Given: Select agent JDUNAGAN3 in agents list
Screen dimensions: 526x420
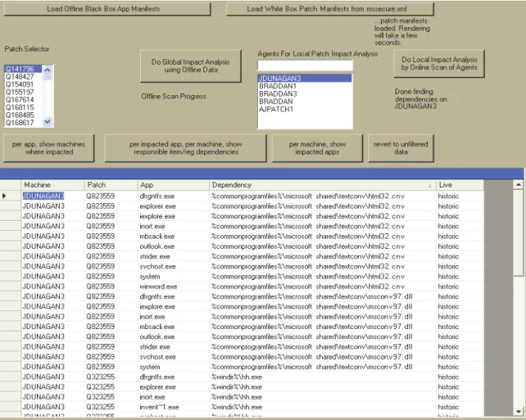Looking at the screenshot, I should pyautogui.click(x=305, y=79).
